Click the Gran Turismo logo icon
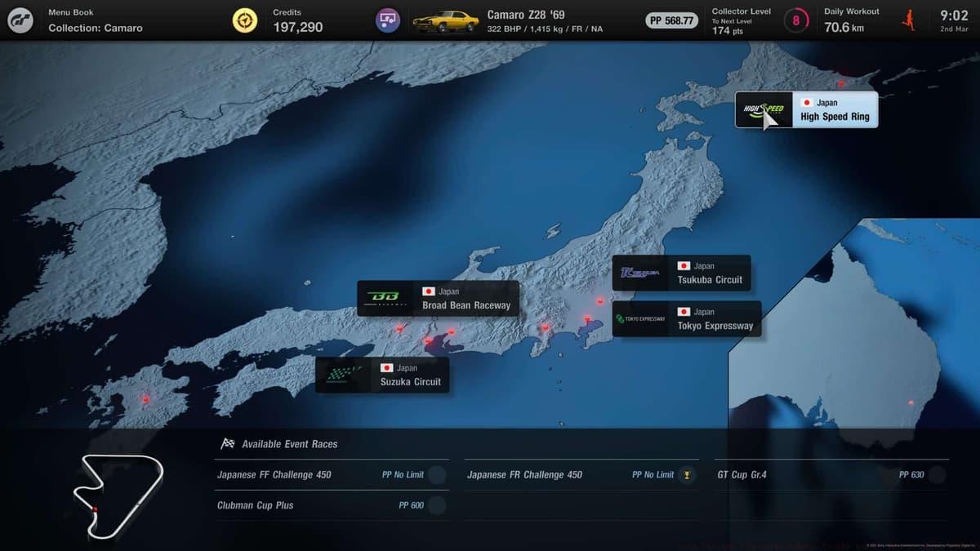This screenshot has height=551, width=980. [20, 20]
